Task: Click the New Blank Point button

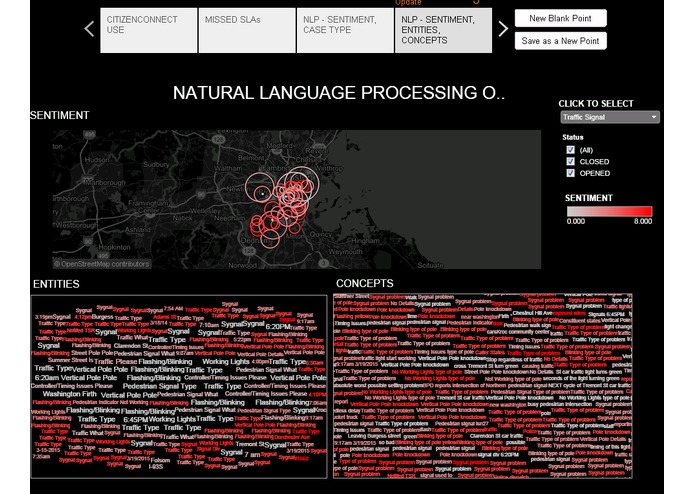Action: pos(560,18)
